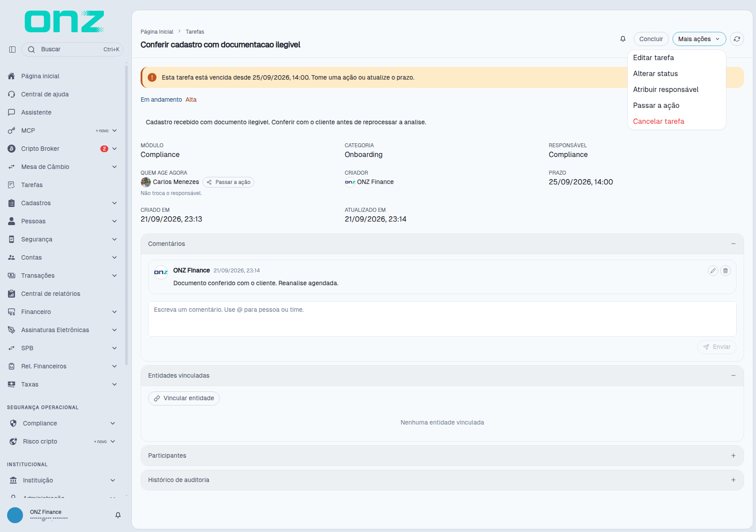Click the overdue warning alert icon

152,77
